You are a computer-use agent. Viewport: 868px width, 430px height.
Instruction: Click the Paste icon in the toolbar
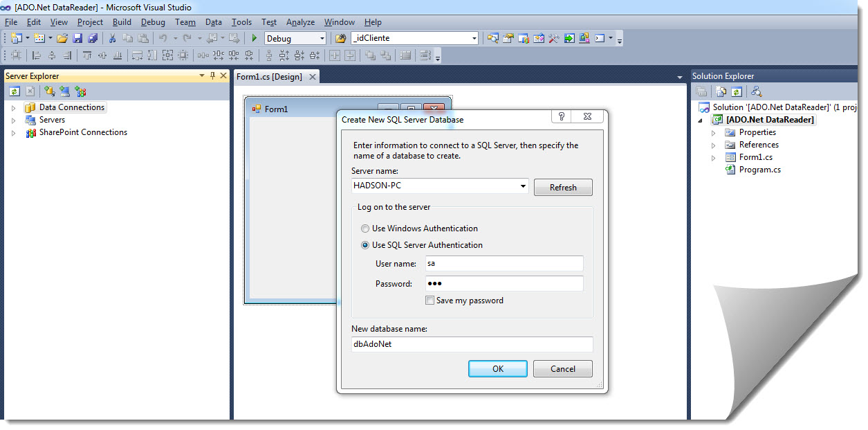pyautogui.click(x=142, y=37)
